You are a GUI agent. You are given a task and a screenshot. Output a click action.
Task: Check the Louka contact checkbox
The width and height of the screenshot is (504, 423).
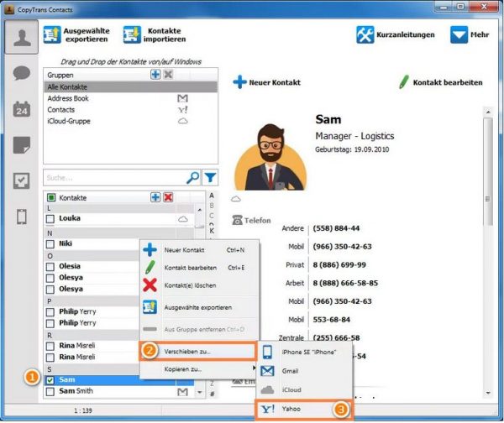coord(50,219)
